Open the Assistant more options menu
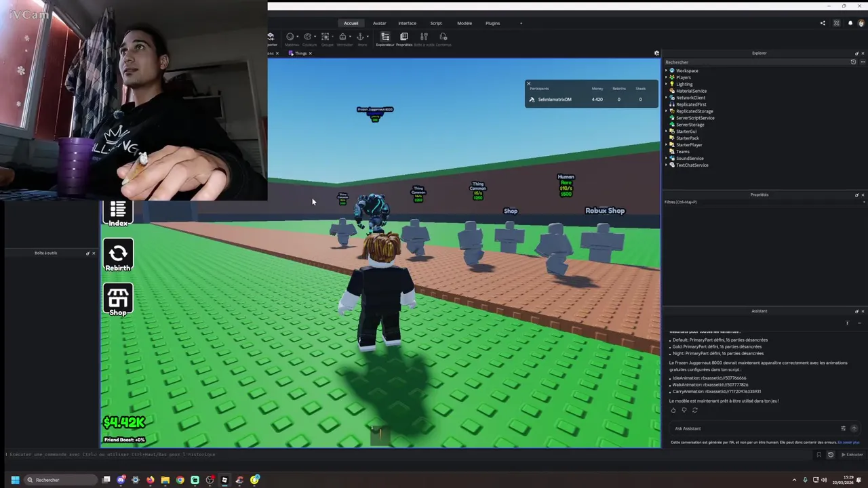The width and height of the screenshot is (868, 488). coord(859,323)
